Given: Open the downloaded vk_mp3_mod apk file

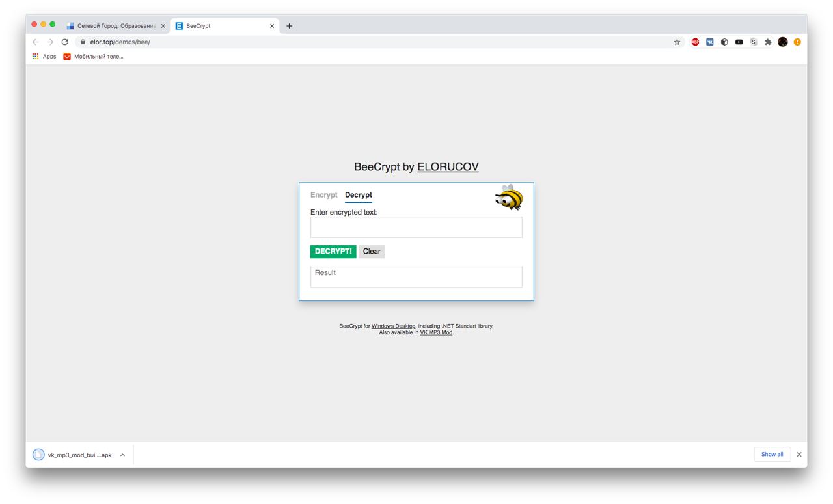Looking at the screenshot, I should (72, 455).
